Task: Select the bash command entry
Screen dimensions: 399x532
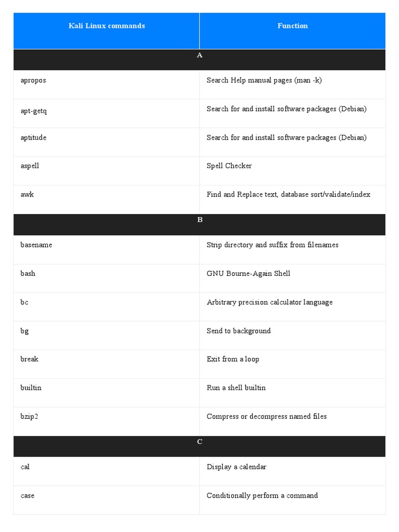Action: tap(28, 273)
